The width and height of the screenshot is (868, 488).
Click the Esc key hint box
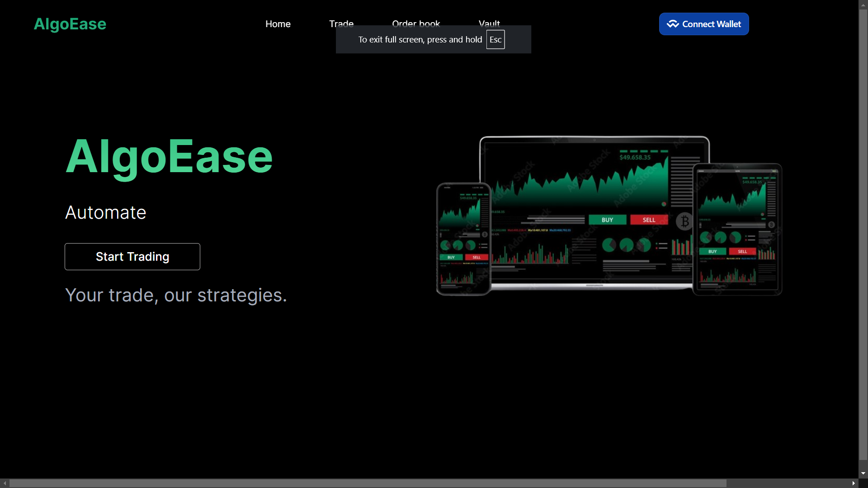pyautogui.click(x=495, y=40)
